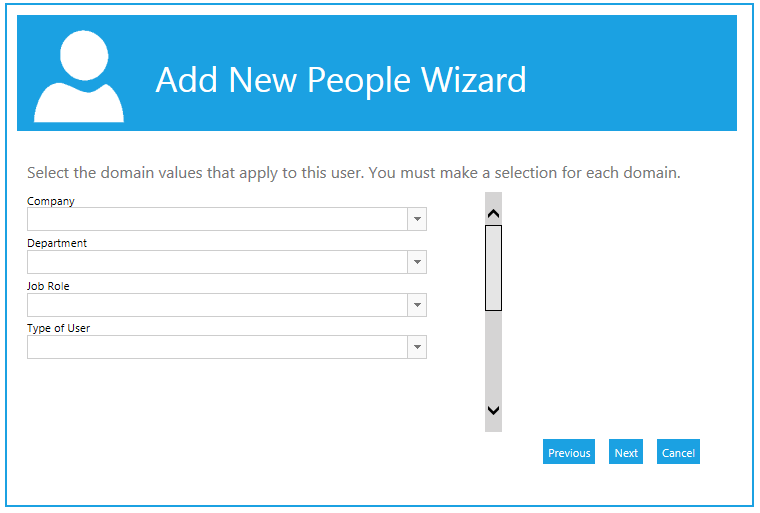Click the user avatar icon in header

click(x=79, y=77)
